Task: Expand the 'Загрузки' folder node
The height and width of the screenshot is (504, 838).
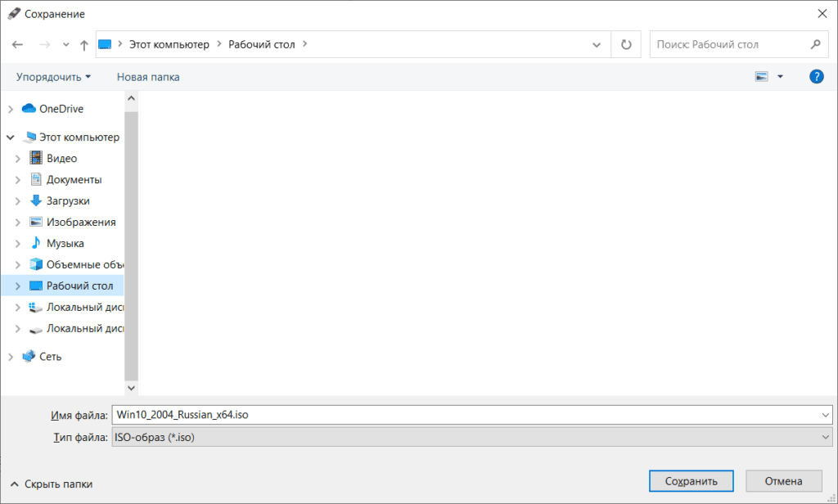Action: [x=18, y=201]
